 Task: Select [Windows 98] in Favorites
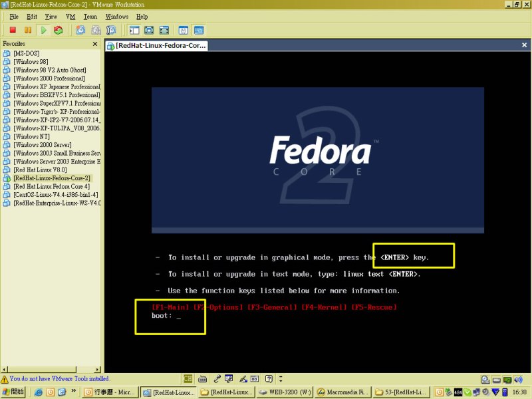pos(31,62)
